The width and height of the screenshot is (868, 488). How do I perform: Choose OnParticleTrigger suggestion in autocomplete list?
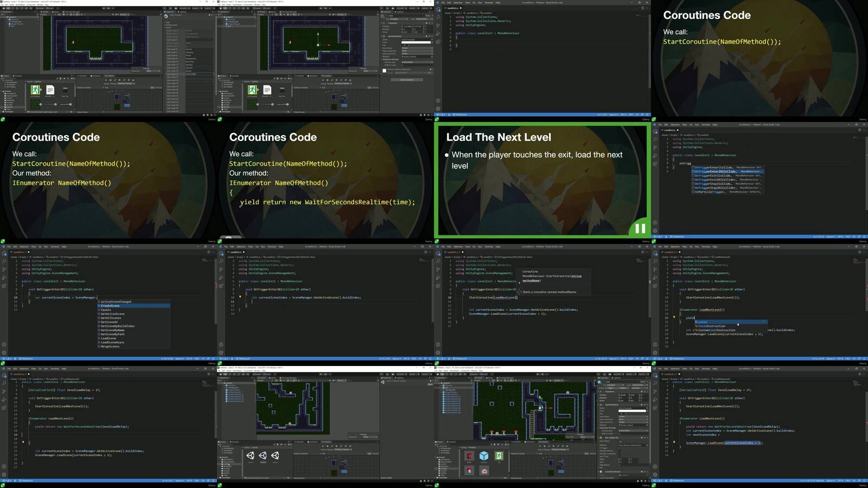[x=727, y=192]
